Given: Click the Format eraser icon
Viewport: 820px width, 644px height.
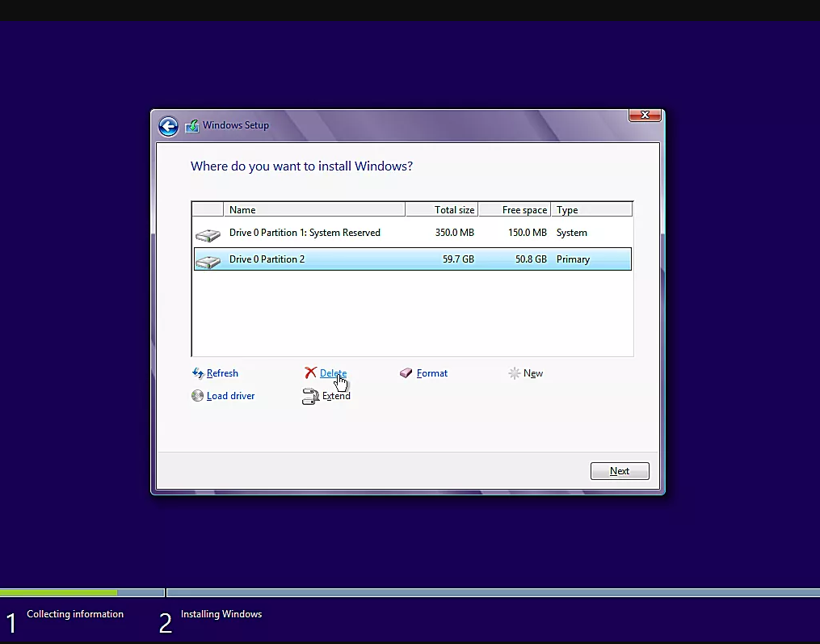Looking at the screenshot, I should 406,373.
